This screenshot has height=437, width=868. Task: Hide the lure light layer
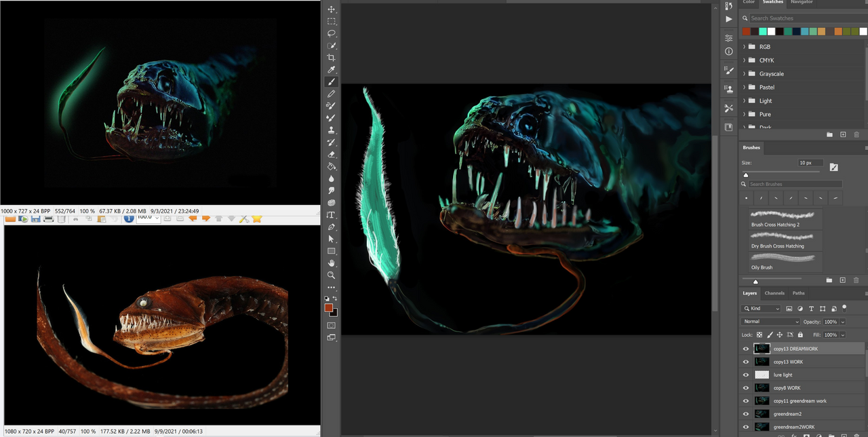(x=746, y=375)
